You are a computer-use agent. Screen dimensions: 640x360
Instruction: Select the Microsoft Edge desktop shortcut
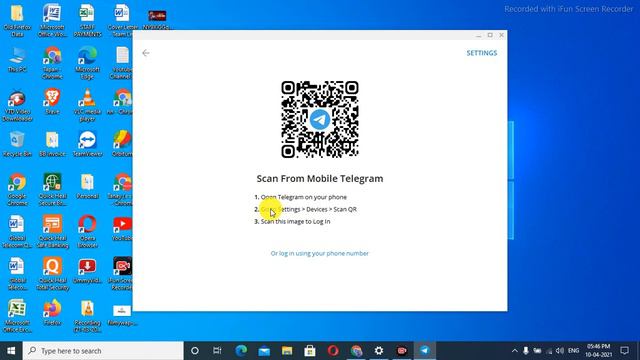[87, 63]
